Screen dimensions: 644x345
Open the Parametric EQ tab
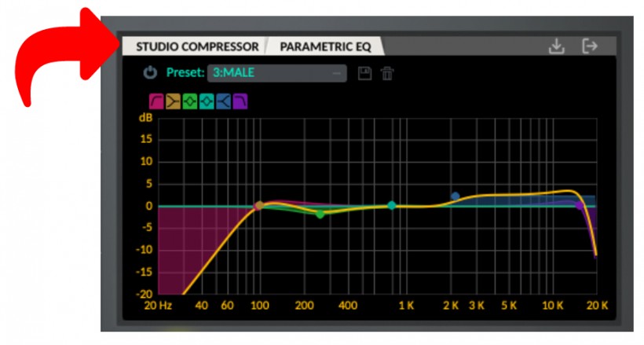coord(325,46)
